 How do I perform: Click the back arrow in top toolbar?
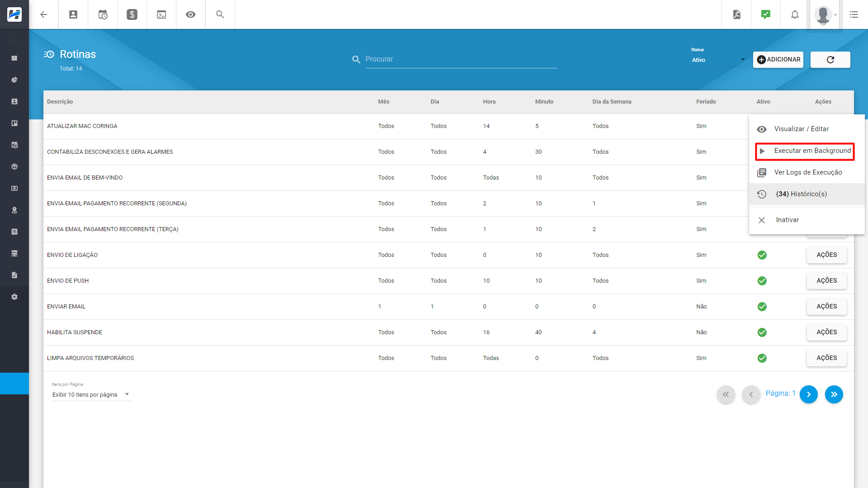point(44,14)
